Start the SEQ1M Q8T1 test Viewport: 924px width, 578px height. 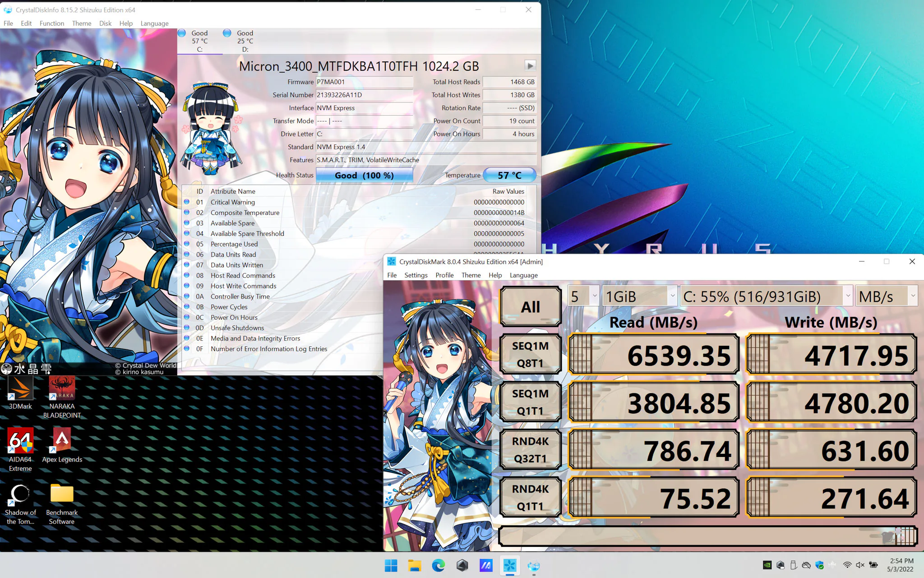tap(531, 354)
